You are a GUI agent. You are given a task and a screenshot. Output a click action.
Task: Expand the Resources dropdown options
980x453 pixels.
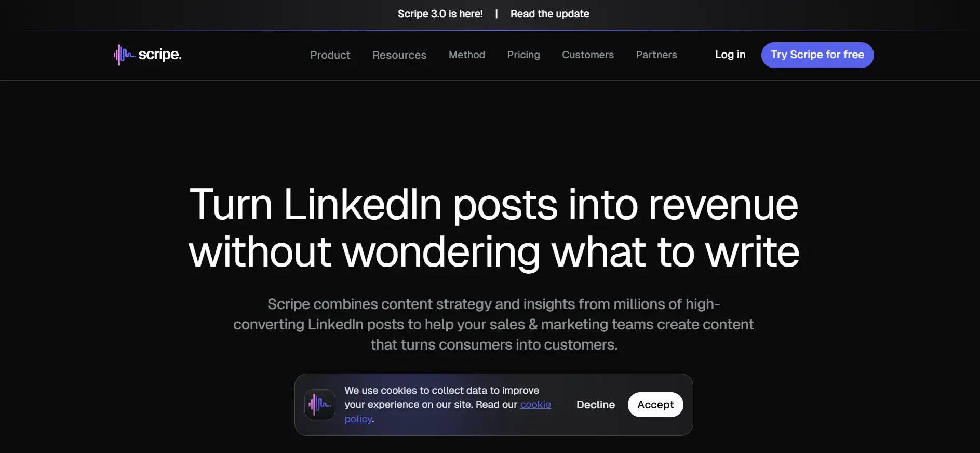point(399,55)
